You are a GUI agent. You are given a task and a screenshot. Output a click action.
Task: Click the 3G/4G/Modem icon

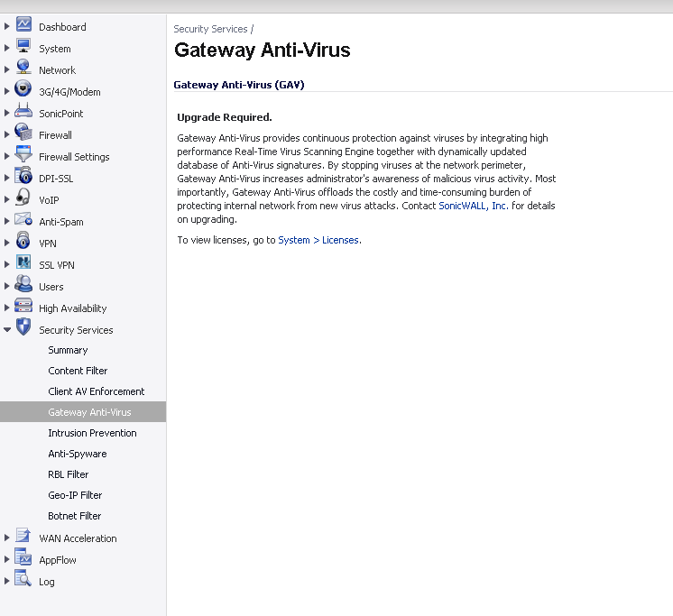pyautogui.click(x=23, y=88)
